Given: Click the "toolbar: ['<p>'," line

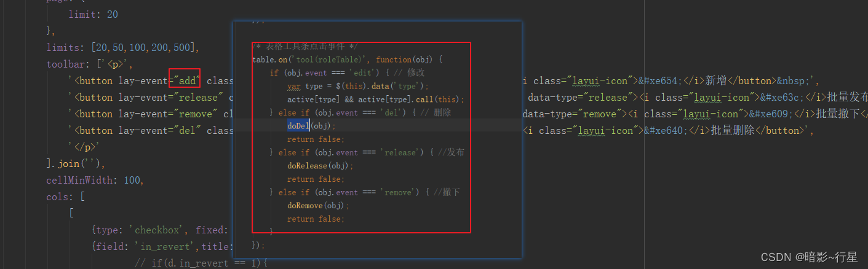Looking at the screenshot, I should pyautogui.click(x=89, y=64).
